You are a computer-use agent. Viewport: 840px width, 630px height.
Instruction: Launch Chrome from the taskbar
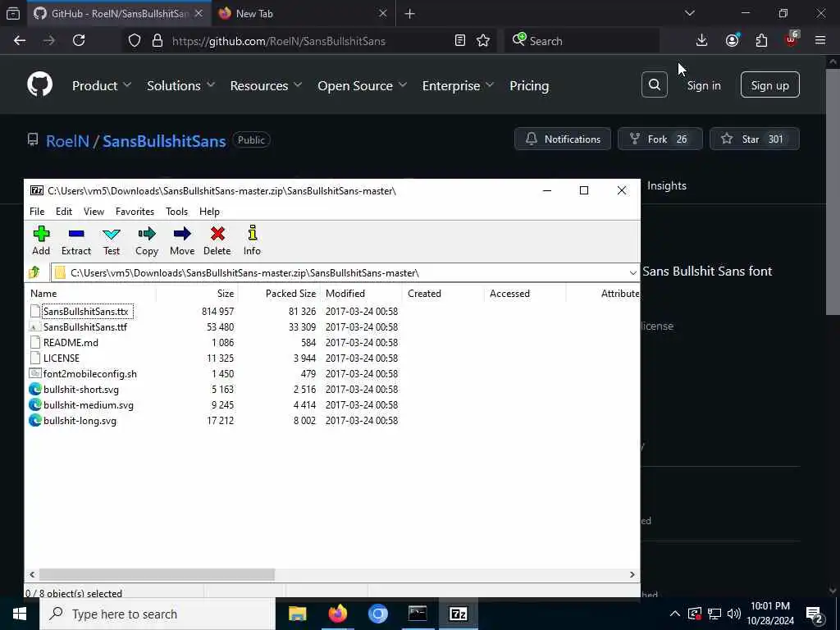point(377,614)
